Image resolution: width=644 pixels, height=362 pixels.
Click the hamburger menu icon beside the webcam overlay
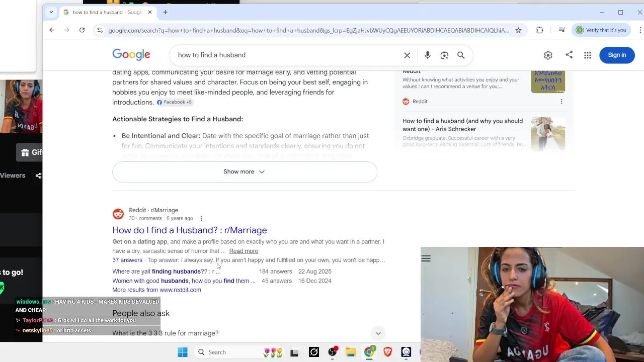[x=426, y=259]
